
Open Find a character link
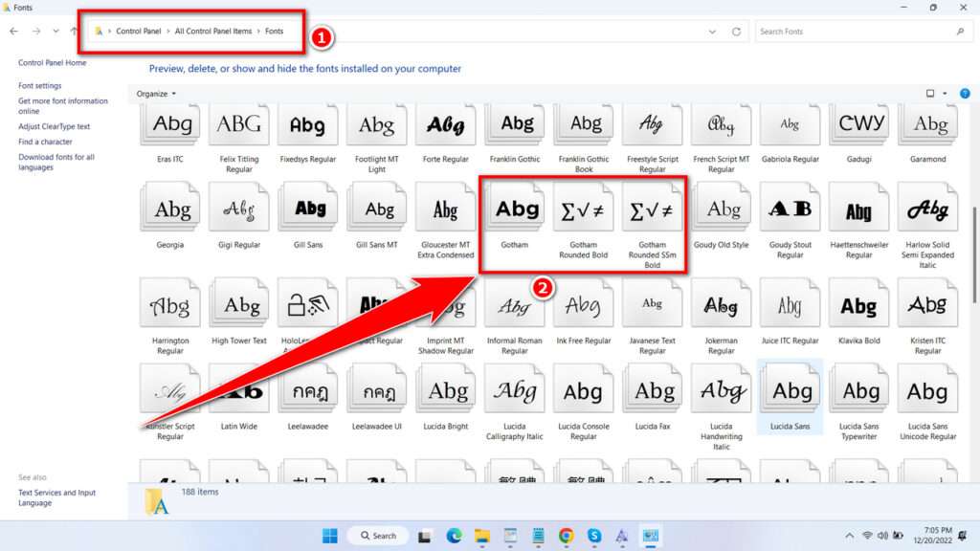(x=45, y=142)
